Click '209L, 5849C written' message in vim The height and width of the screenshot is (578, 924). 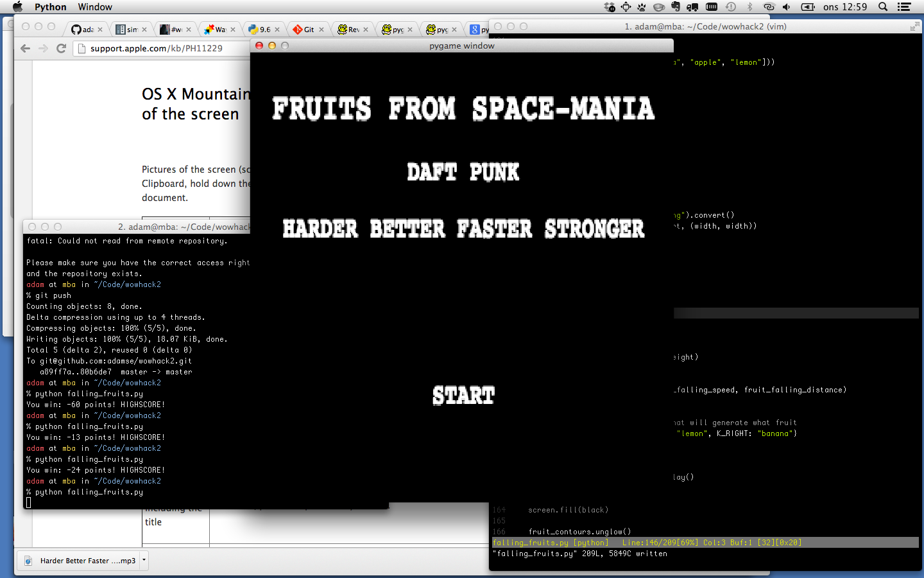point(624,554)
